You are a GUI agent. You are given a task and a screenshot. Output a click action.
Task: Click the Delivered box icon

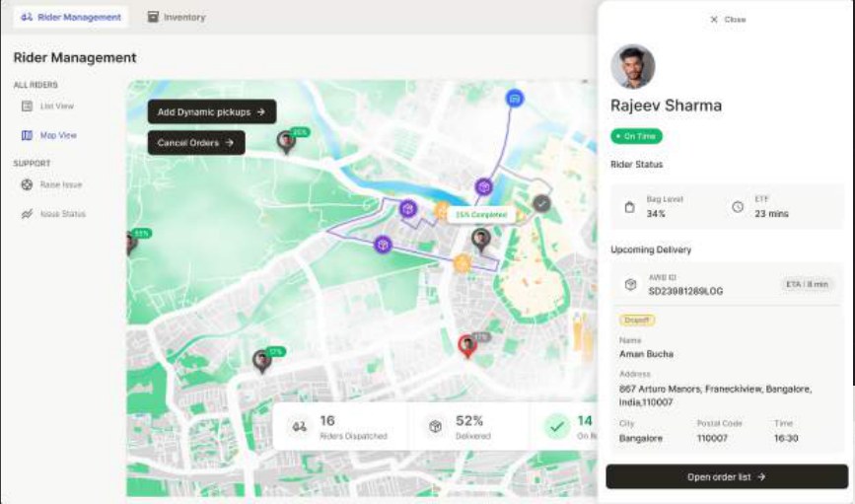coord(435,426)
